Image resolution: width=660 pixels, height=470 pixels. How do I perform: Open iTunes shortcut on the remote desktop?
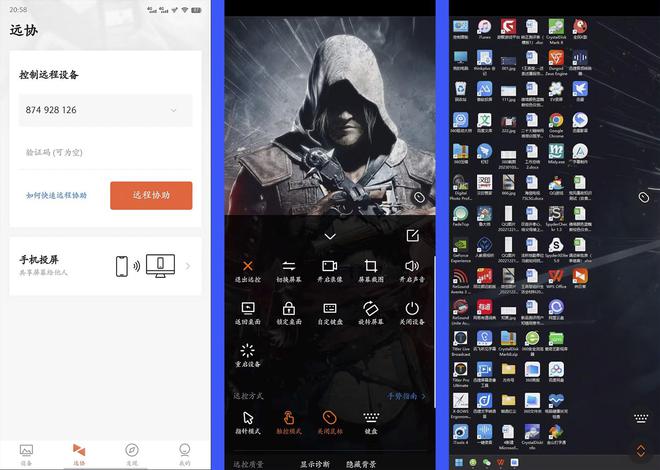(484, 29)
